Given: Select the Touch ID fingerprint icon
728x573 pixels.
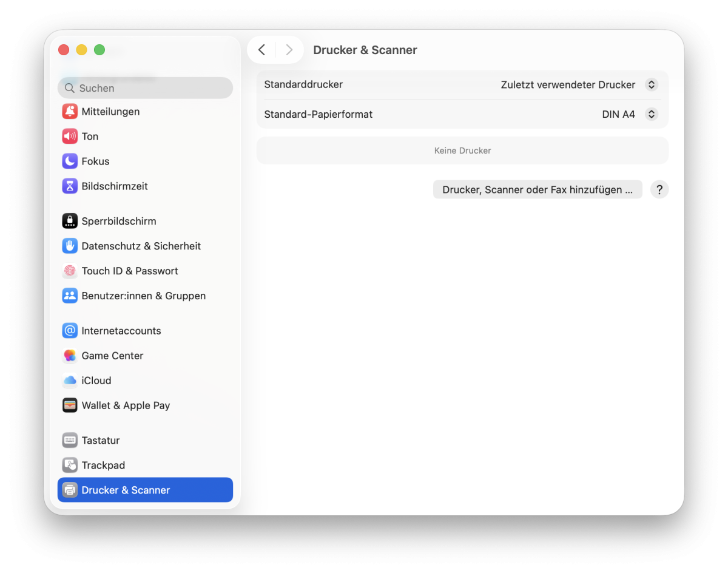Looking at the screenshot, I should 70,271.
